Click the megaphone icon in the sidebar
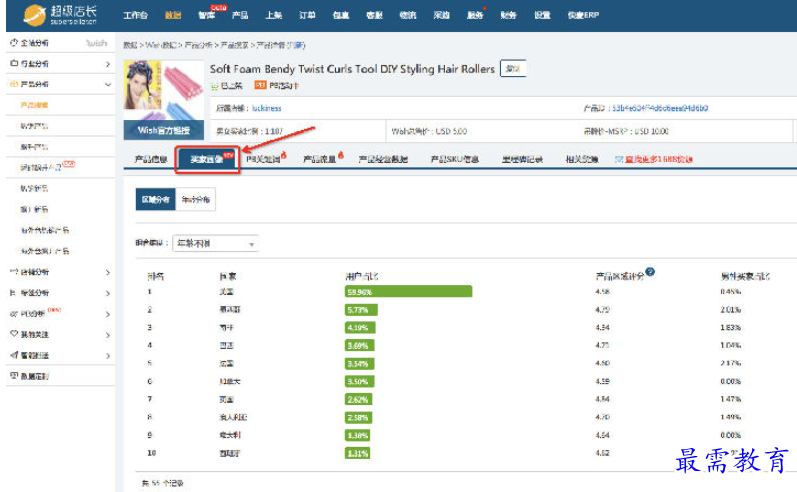797x492 pixels. tap(14, 355)
